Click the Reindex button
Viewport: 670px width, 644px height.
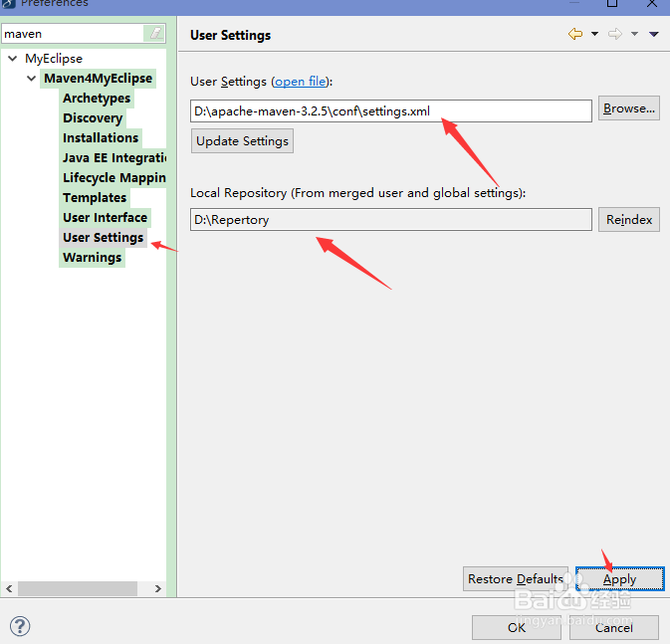[628, 219]
